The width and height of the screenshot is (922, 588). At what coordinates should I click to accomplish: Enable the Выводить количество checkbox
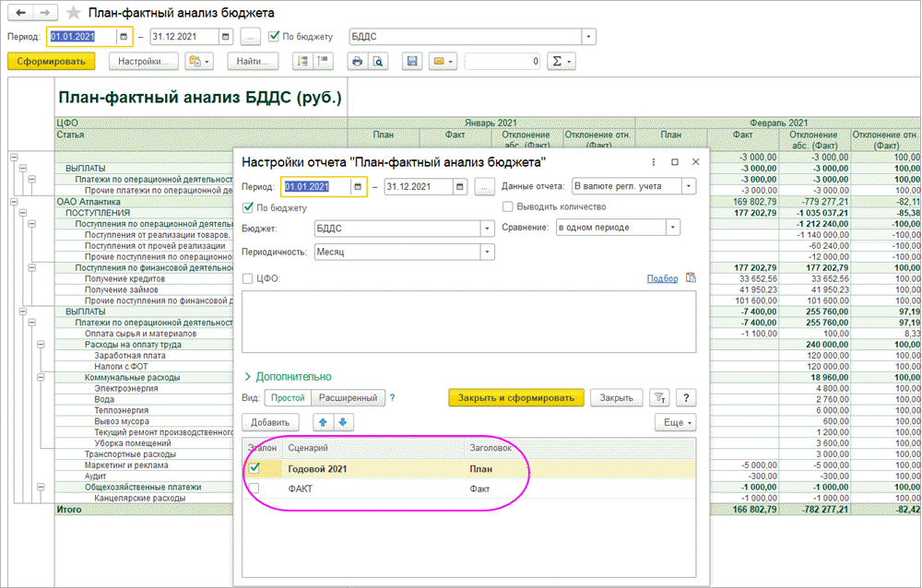(x=508, y=207)
